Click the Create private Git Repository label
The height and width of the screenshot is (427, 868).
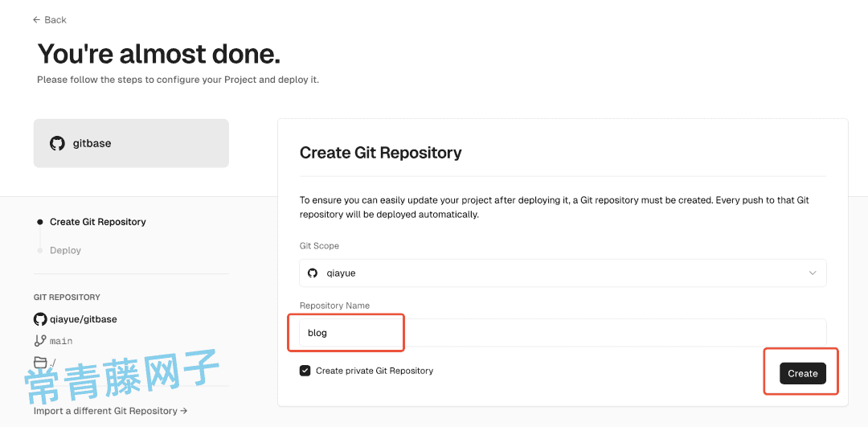click(x=375, y=371)
